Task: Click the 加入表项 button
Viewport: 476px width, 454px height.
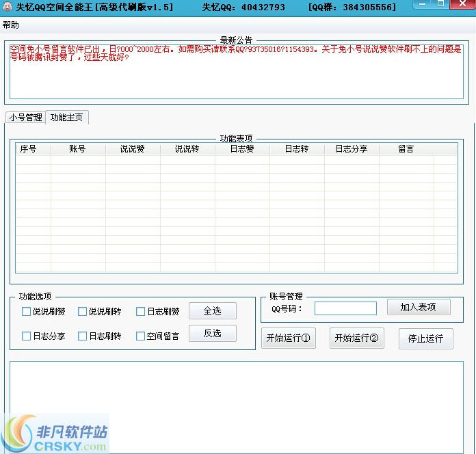Action: (419, 307)
